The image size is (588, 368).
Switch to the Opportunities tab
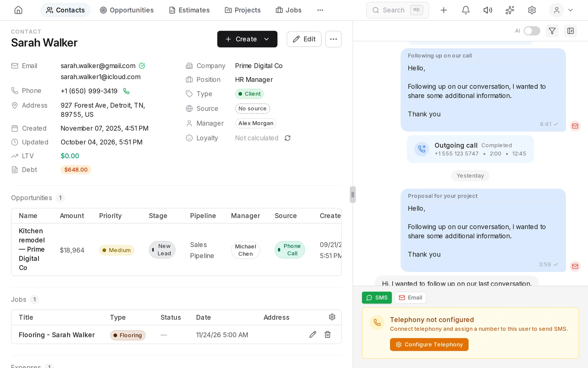tap(127, 10)
